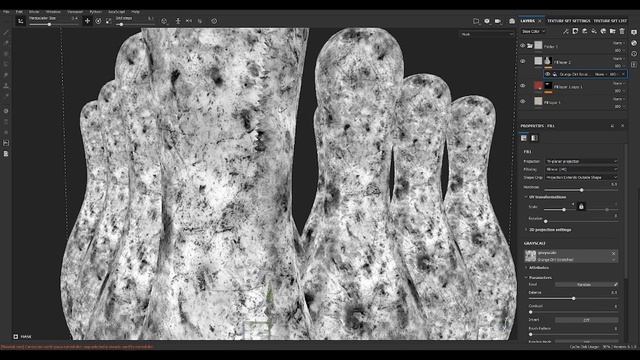Screen dimensions: 640x360
Task: Select the Paint brush tool in left toolbar
Action: [6, 33]
